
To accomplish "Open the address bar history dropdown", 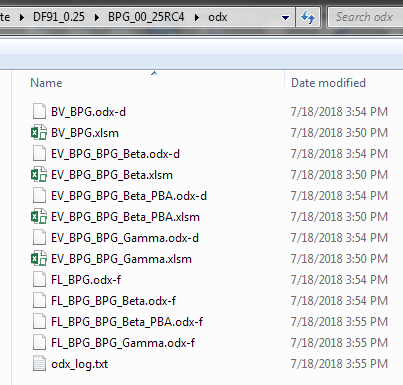I will [285, 17].
